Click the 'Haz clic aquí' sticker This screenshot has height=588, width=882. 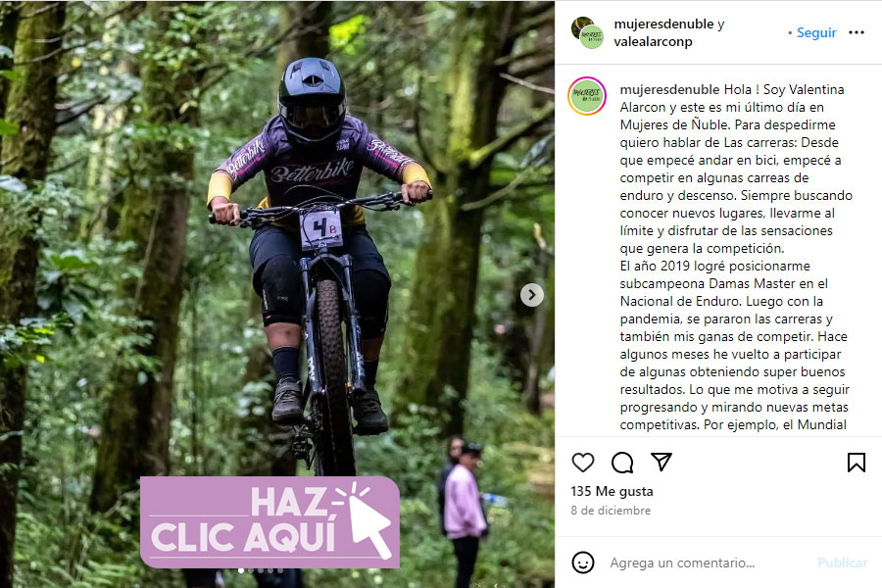coord(270,522)
